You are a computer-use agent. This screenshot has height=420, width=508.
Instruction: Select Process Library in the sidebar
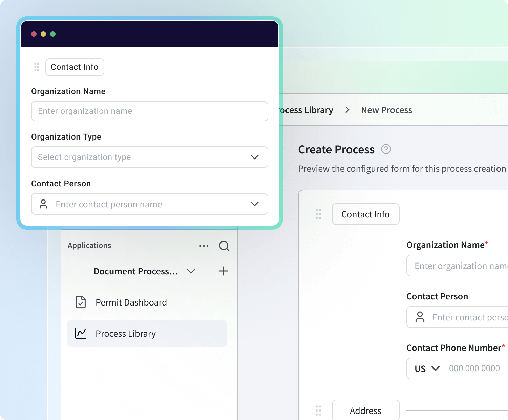point(126,334)
